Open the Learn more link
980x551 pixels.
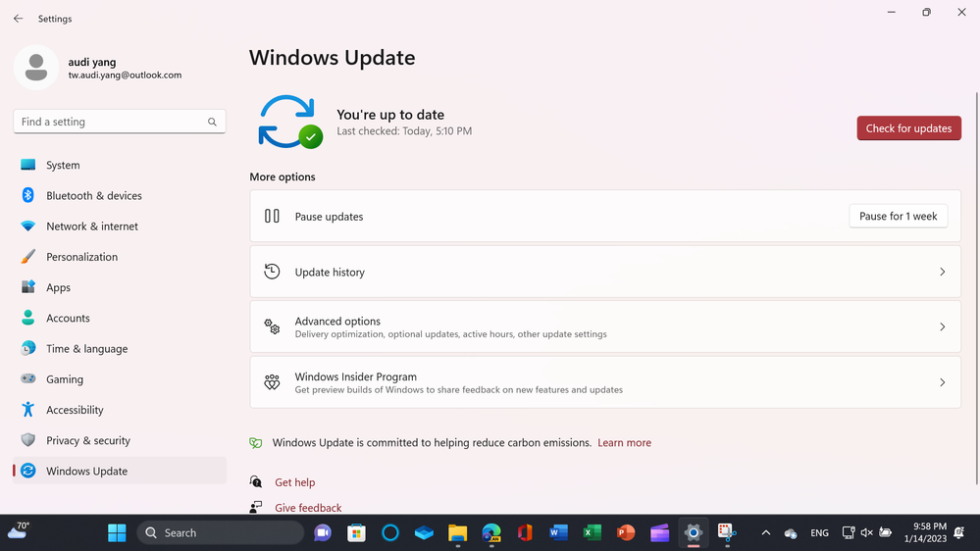(x=624, y=443)
